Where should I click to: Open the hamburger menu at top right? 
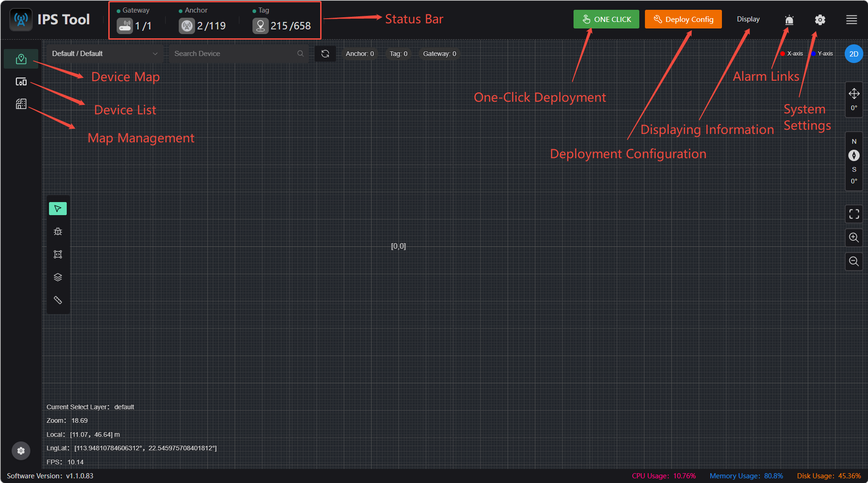click(x=852, y=20)
